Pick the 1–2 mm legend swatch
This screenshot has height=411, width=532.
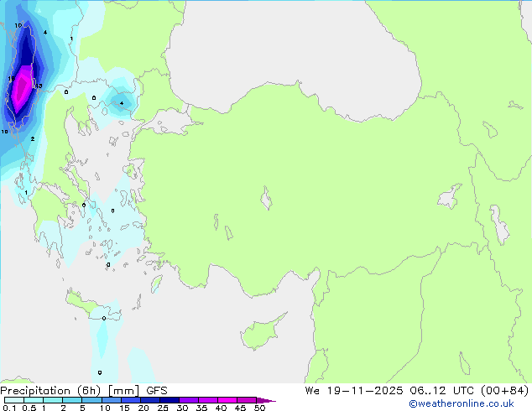click(x=53, y=400)
